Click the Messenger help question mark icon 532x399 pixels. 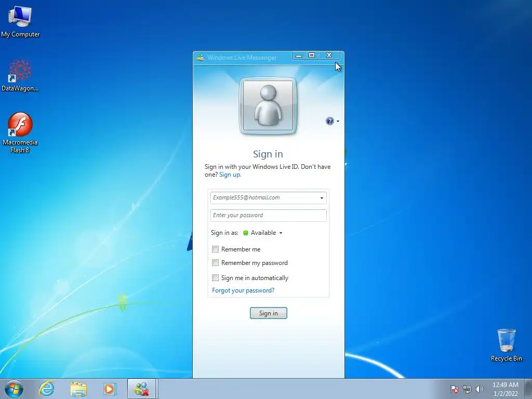[x=329, y=121]
